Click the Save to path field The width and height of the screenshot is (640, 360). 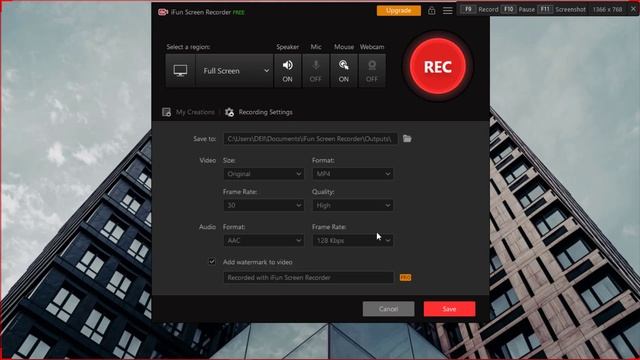click(310, 139)
